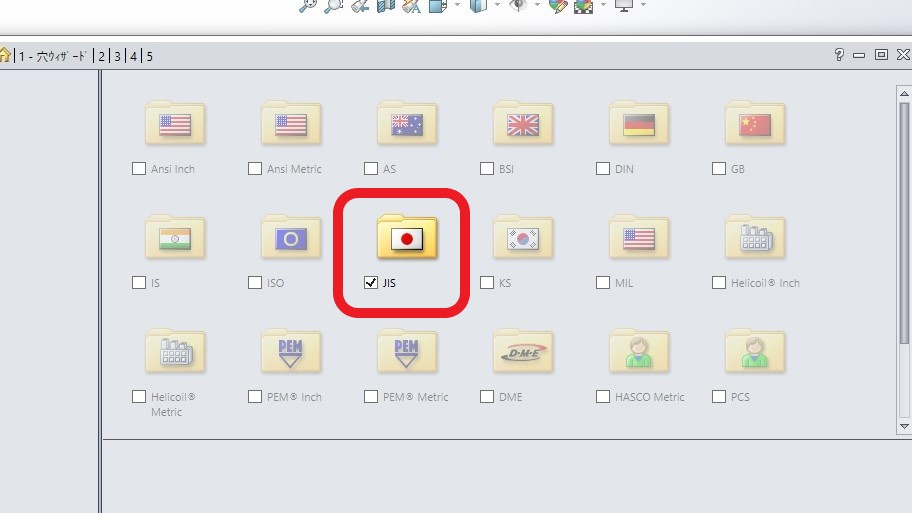
Task: Go to wizard step 2 tab
Action: click(x=101, y=56)
